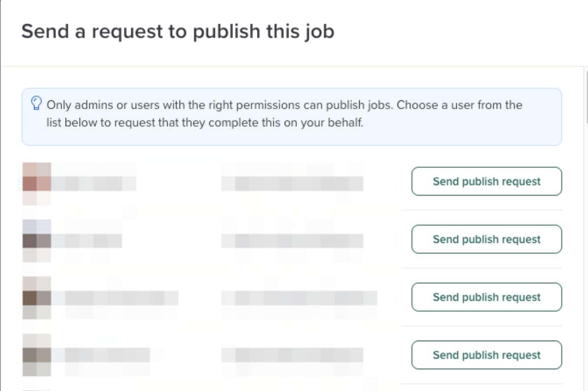Click the first user's blurred name

click(x=94, y=184)
